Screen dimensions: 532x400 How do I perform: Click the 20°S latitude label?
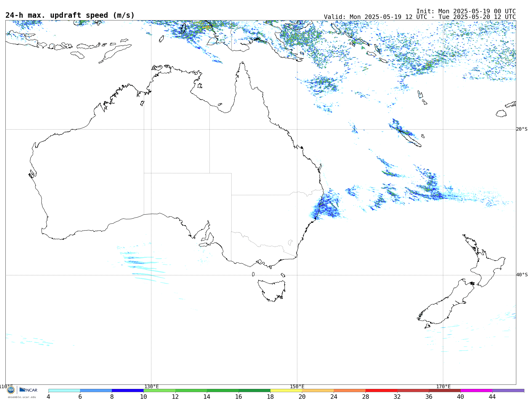point(522,129)
